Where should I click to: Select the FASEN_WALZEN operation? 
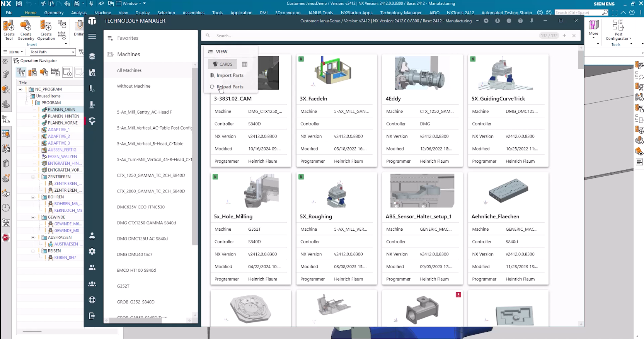[x=62, y=157]
